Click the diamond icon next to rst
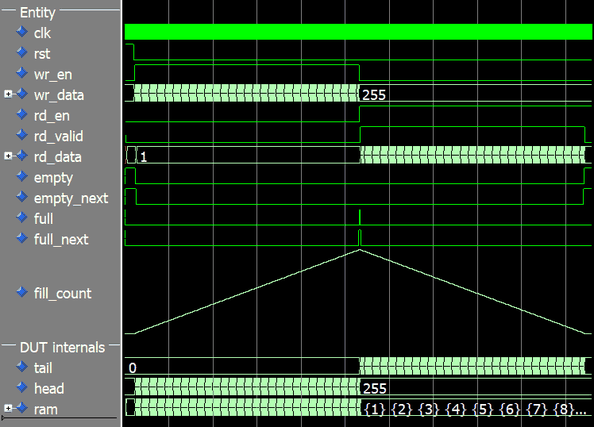This screenshot has height=427, width=594. [x=22, y=53]
